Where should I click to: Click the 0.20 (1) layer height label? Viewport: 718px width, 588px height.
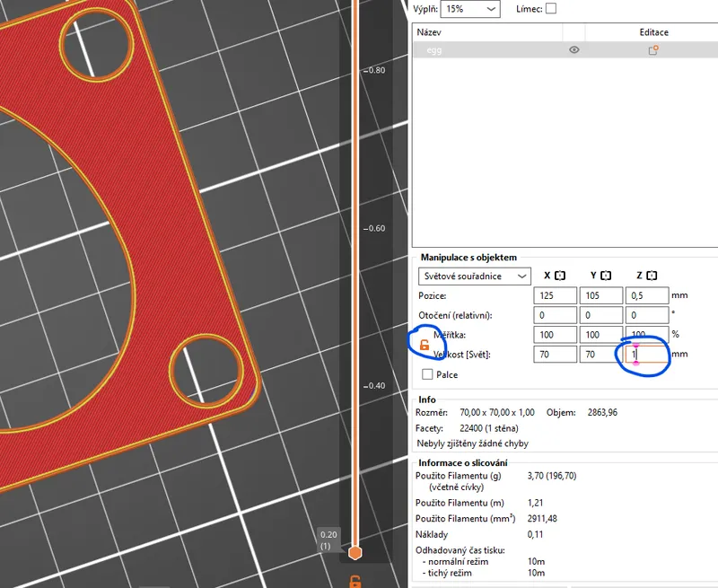[x=328, y=540]
